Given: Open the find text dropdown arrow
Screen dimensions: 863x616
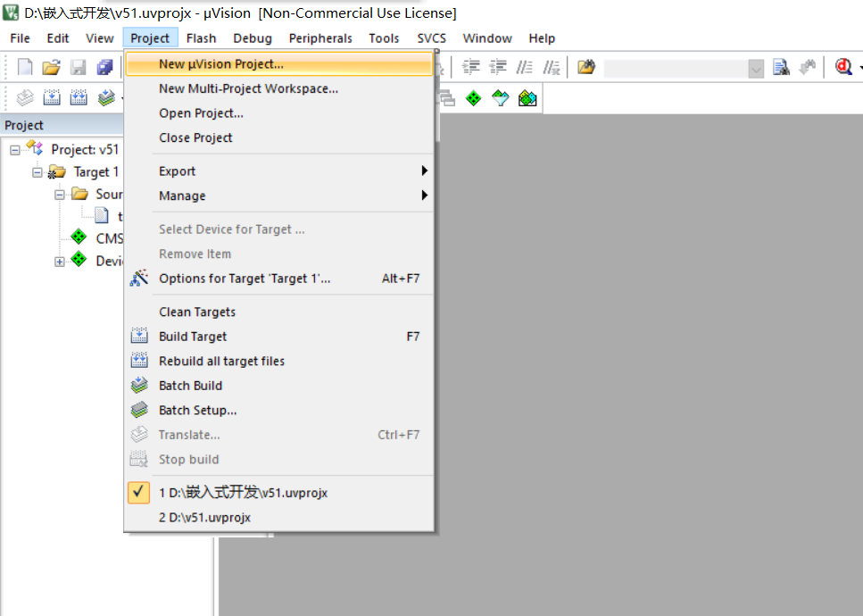Looking at the screenshot, I should (756, 69).
